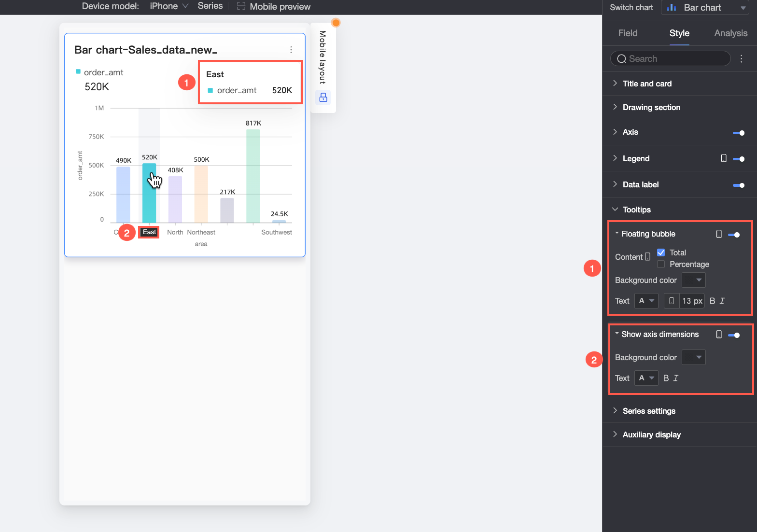Image resolution: width=757 pixels, height=532 pixels.
Task: Click the chart title Bar chart-Sales_data_new_
Action: (146, 50)
